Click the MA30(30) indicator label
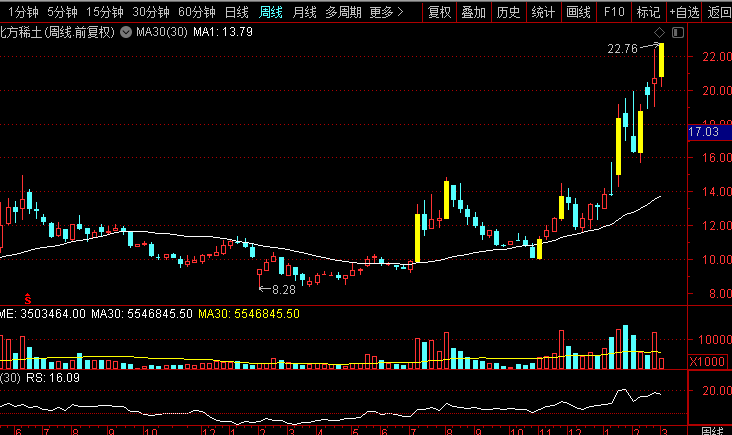This screenshot has height=435, width=732. pos(162,32)
